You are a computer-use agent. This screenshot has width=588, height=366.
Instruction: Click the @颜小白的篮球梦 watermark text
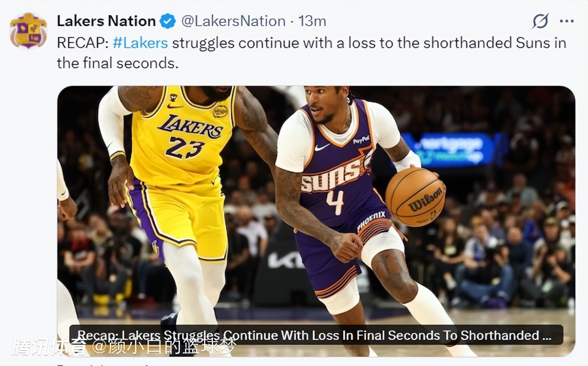click(x=163, y=347)
